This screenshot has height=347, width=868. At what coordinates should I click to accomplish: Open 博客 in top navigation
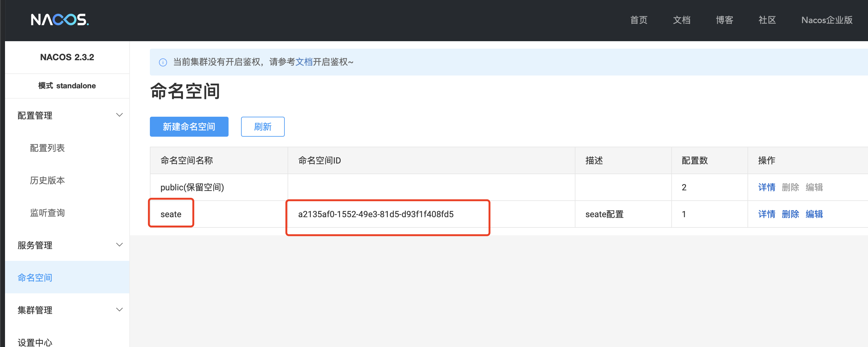(x=724, y=20)
